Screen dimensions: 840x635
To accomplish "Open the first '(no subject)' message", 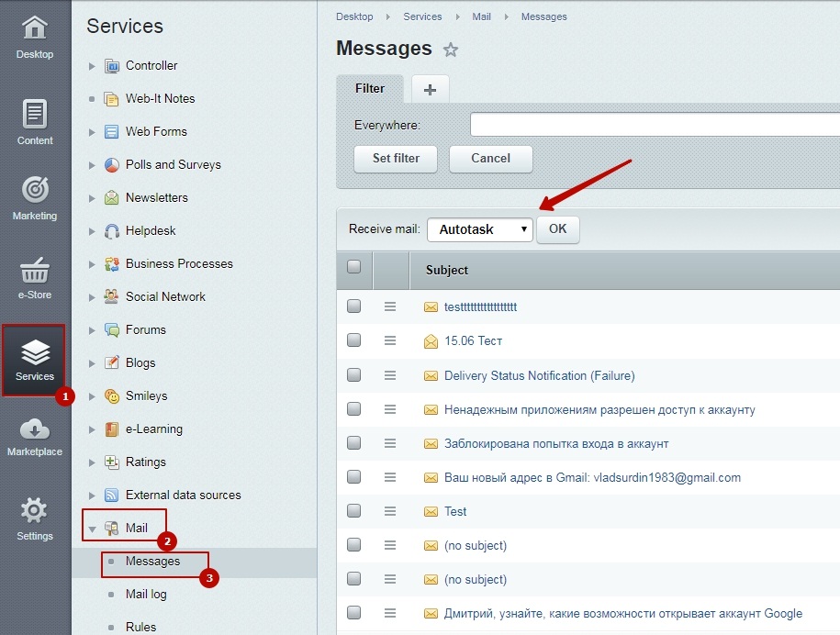I will point(476,546).
